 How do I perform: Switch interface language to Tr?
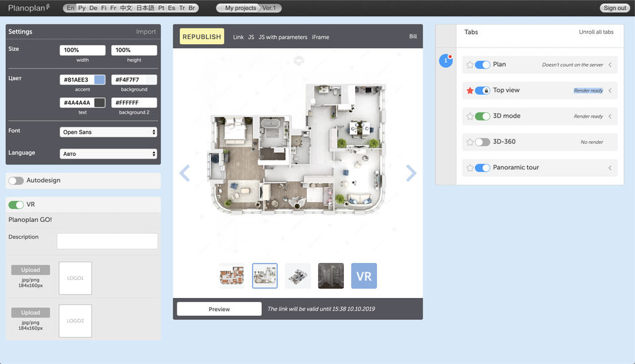tap(182, 8)
